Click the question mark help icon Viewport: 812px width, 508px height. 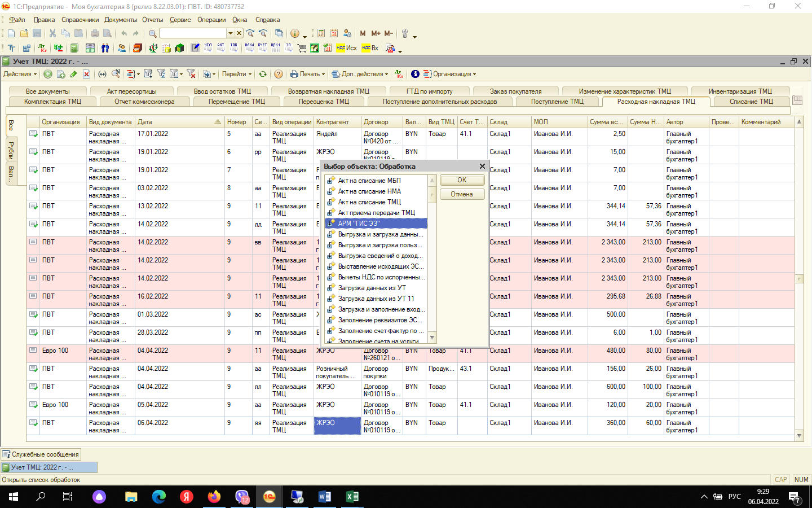[x=279, y=74]
